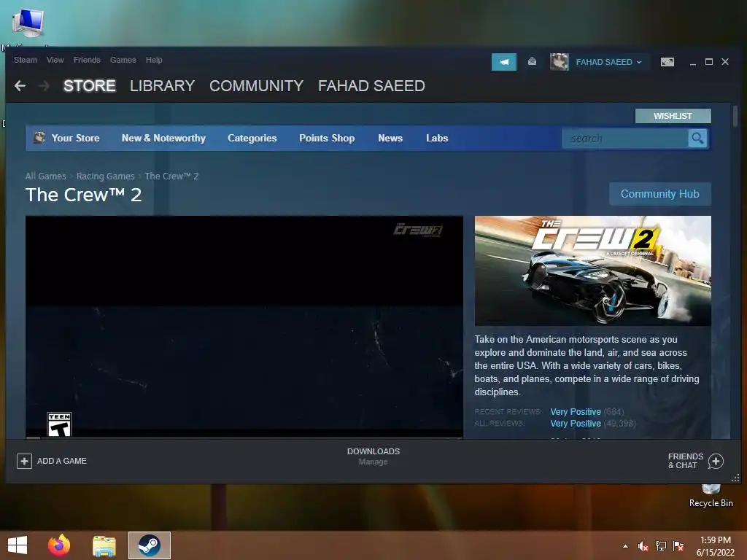Viewport: 747px width, 560px height.
Task: Switch to the Library tab
Action: pos(163,86)
